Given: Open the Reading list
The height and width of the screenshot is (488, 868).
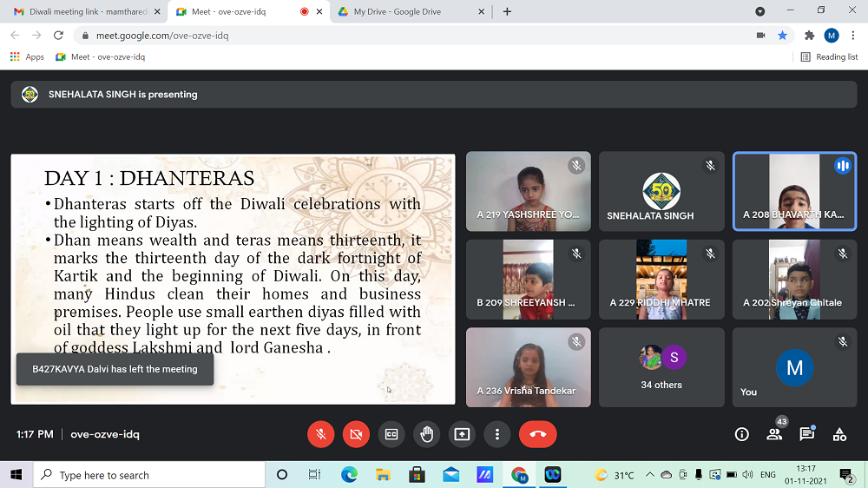Looking at the screenshot, I should 829,56.
